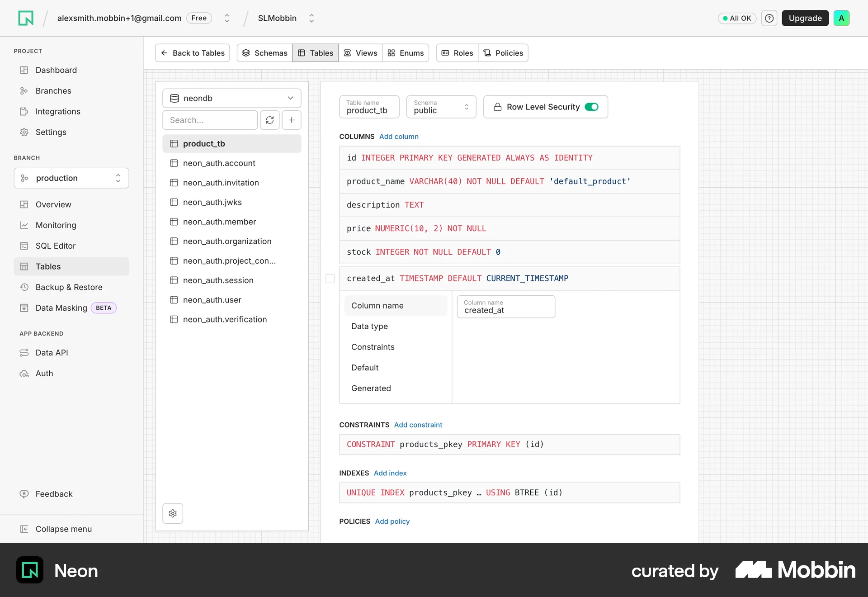Image resolution: width=868 pixels, height=597 pixels.
Task: Click the lock icon in Row Level Security
Action: pyautogui.click(x=497, y=107)
